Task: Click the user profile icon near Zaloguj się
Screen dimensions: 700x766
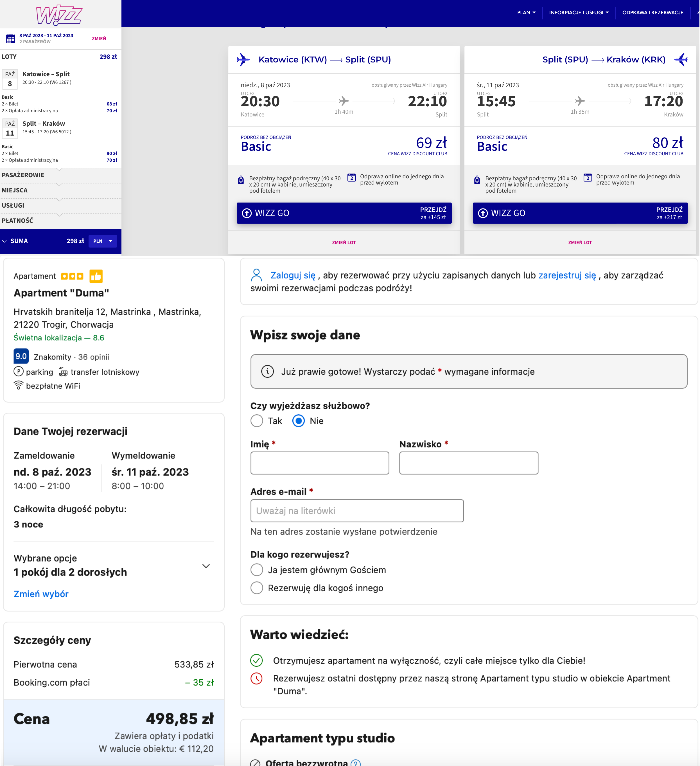Action: click(256, 275)
